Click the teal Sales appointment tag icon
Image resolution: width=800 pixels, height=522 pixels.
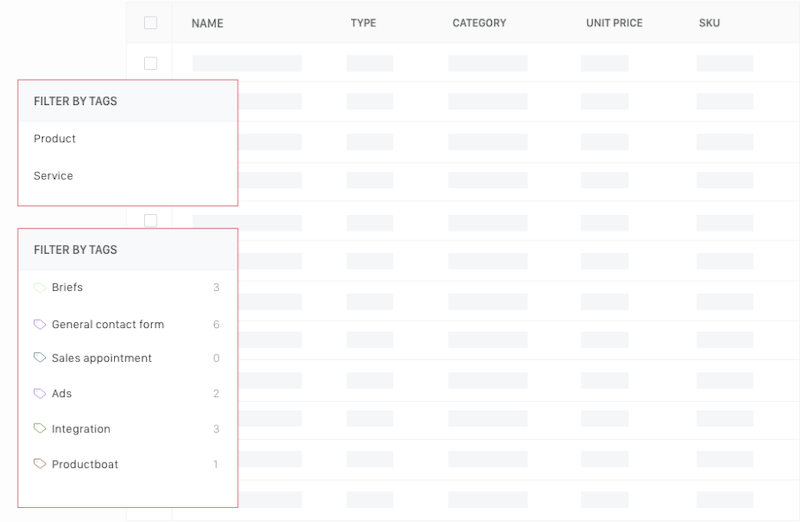pos(40,357)
